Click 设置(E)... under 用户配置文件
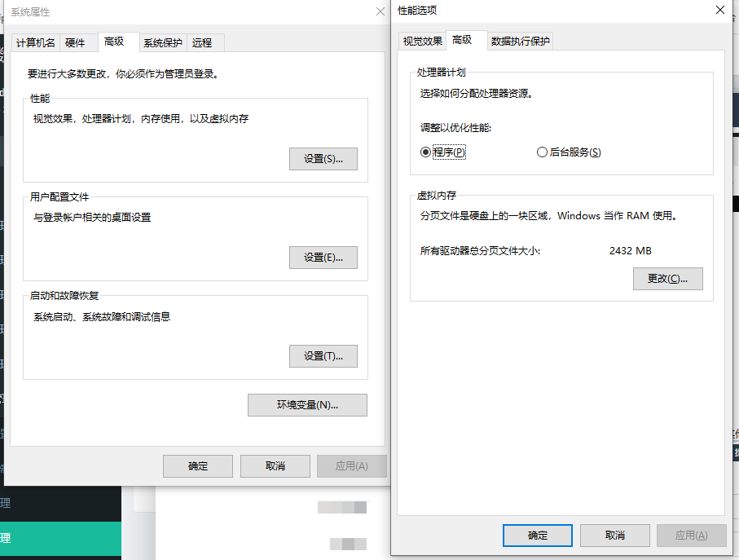The height and width of the screenshot is (560, 739). [x=323, y=258]
